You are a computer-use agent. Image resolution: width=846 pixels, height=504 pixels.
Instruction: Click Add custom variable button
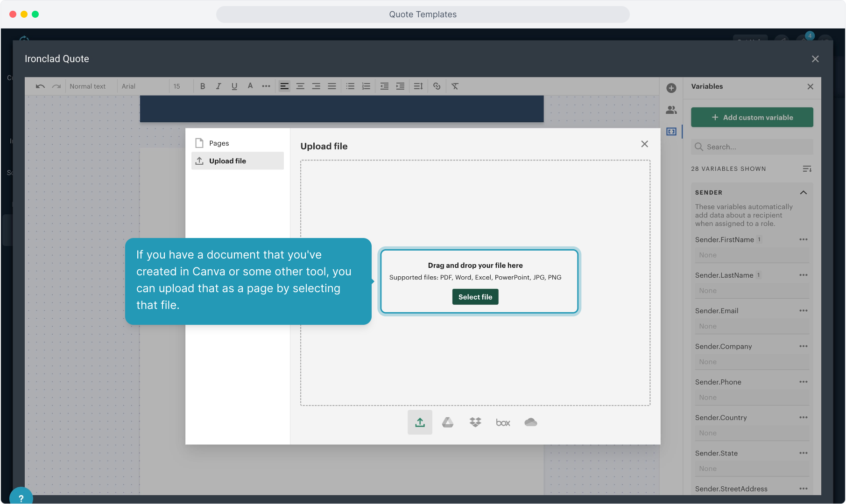(752, 118)
